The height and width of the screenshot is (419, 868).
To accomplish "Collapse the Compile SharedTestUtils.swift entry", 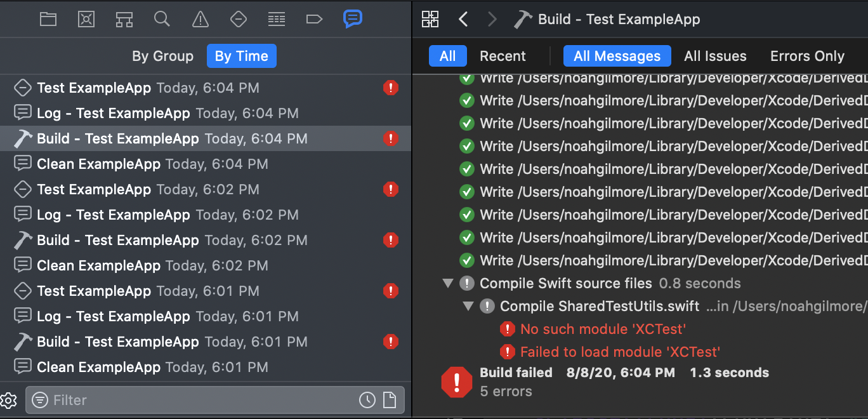I will [x=468, y=306].
